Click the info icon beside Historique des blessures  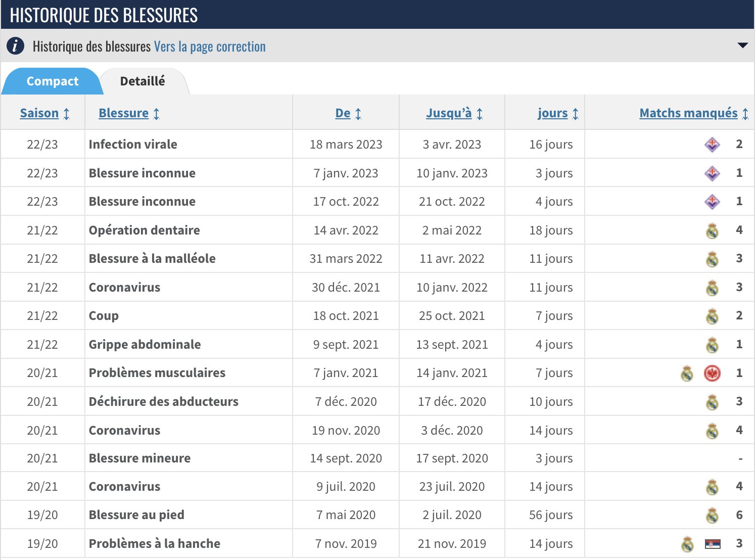[15, 46]
